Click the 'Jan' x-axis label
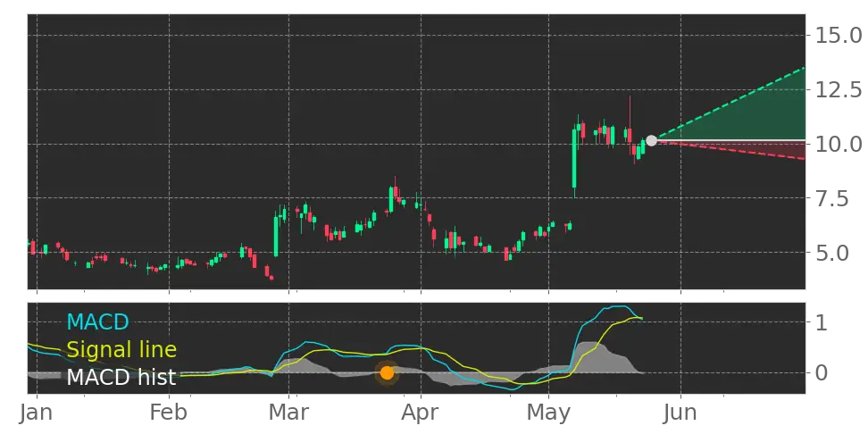 [38, 413]
